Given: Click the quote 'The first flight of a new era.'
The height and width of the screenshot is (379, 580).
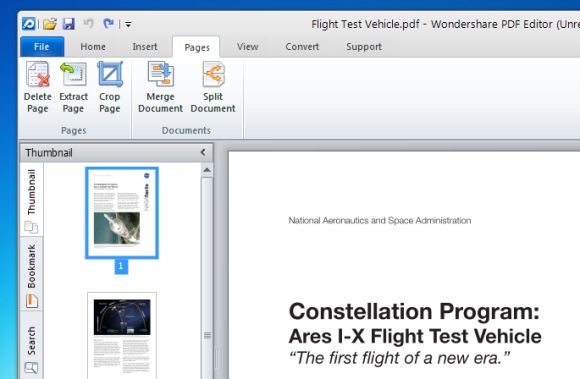Looking at the screenshot, I should pyautogui.click(x=399, y=358).
